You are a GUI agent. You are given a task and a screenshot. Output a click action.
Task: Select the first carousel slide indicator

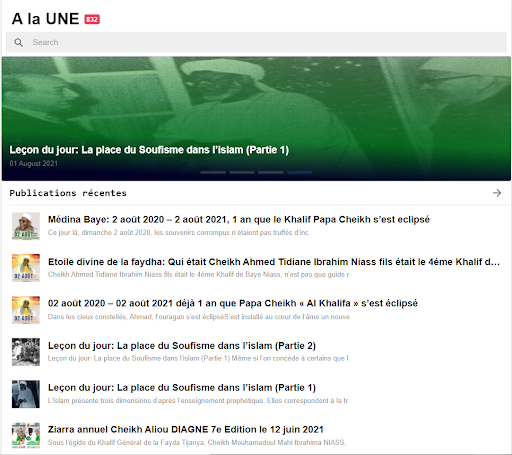tap(213, 172)
